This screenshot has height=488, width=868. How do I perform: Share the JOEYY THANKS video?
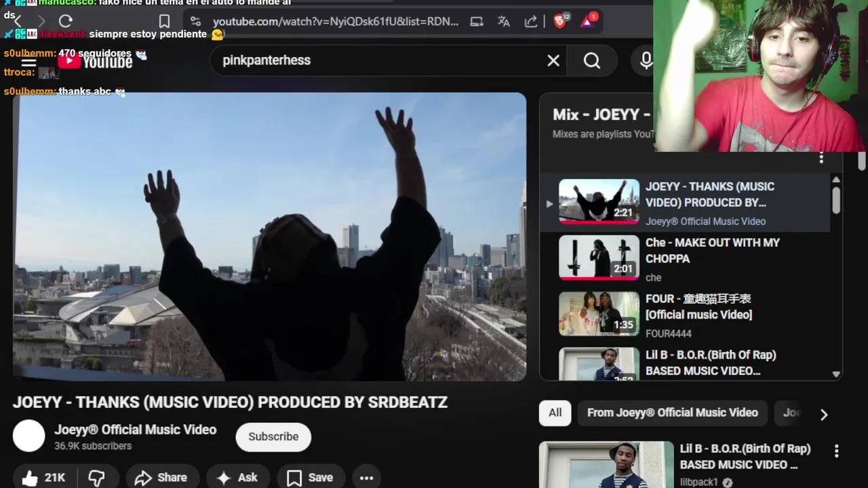[161, 478]
